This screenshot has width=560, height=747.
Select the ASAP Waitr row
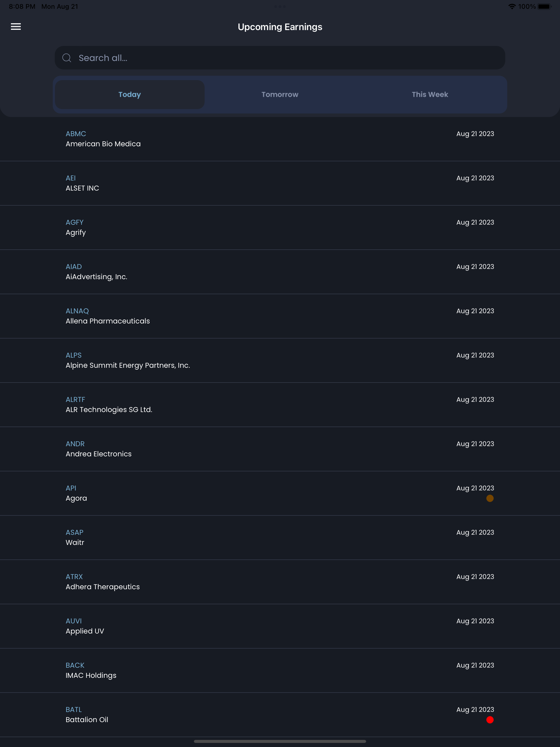(x=280, y=537)
